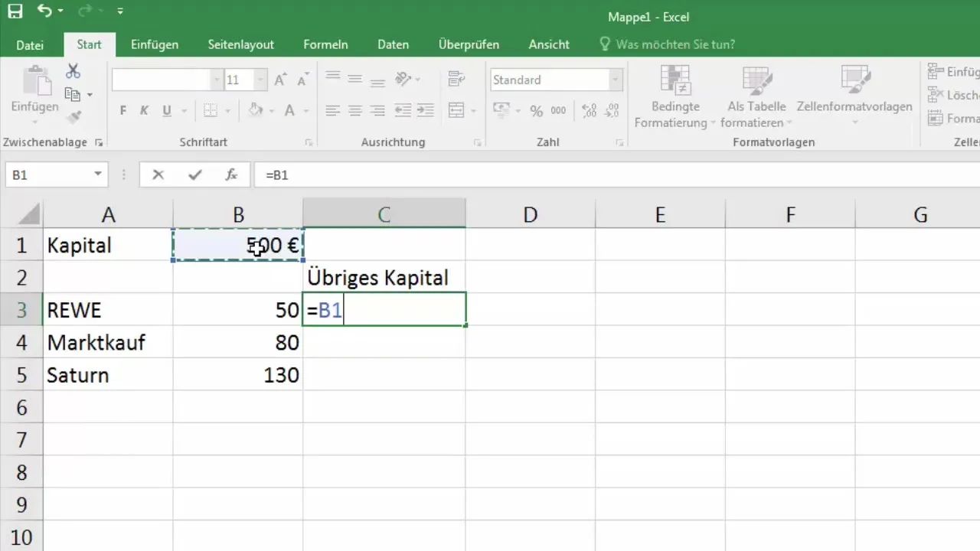Open the Standard number format dropdown
The width and height of the screenshot is (980, 551).
click(616, 80)
